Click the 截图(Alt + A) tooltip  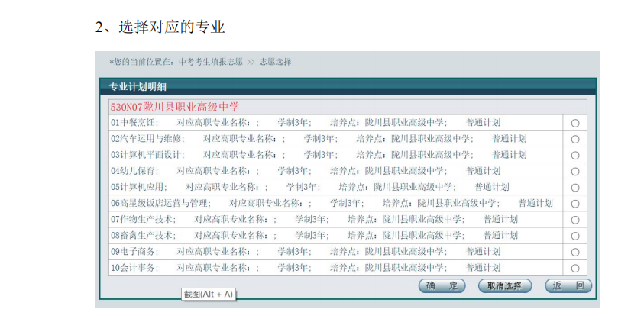tap(209, 294)
